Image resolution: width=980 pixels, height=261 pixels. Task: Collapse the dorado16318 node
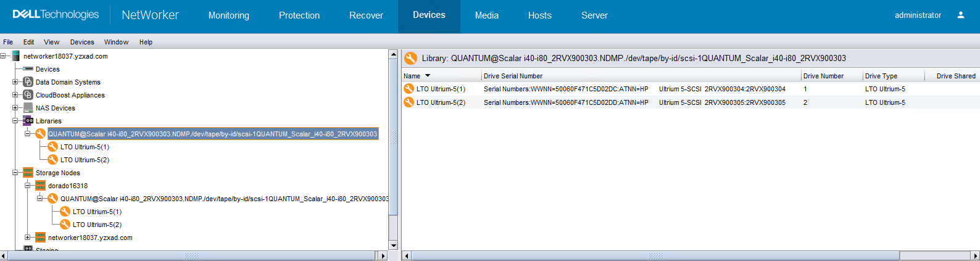click(x=28, y=186)
